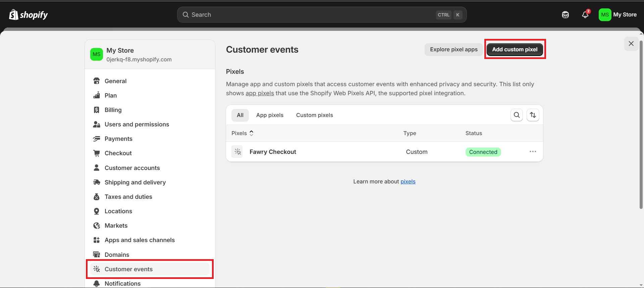This screenshot has width=644, height=288.
Task: Click the Shopify logo
Action: click(29, 15)
